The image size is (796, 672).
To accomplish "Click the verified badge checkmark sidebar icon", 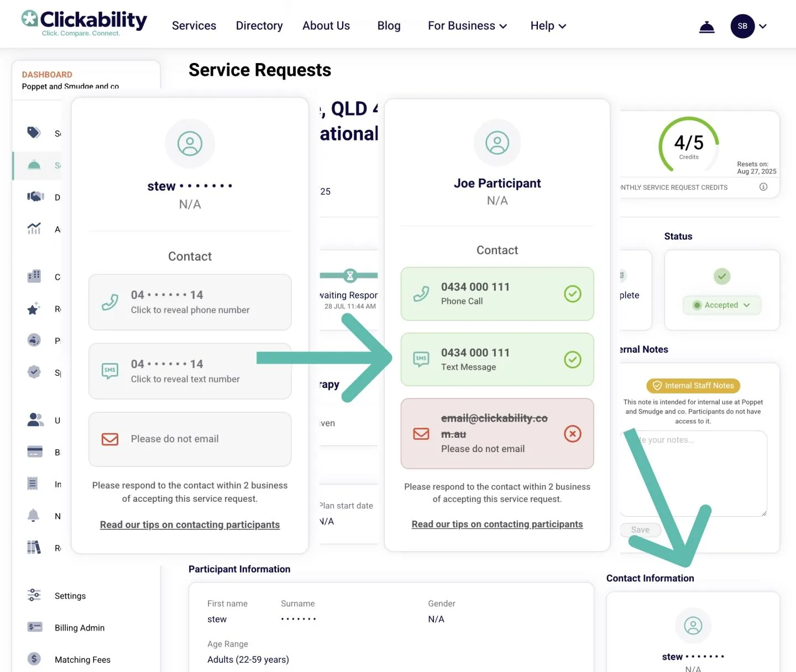I will pyautogui.click(x=34, y=372).
